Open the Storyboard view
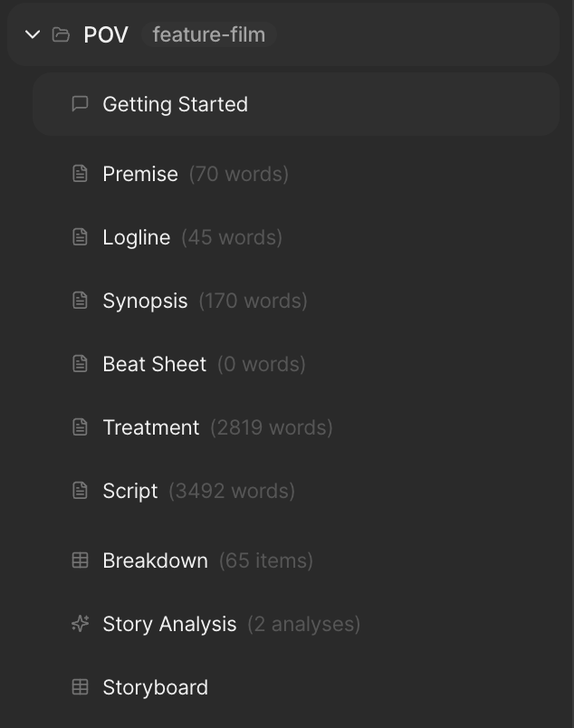Screen dimensions: 574x728 click(x=156, y=687)
